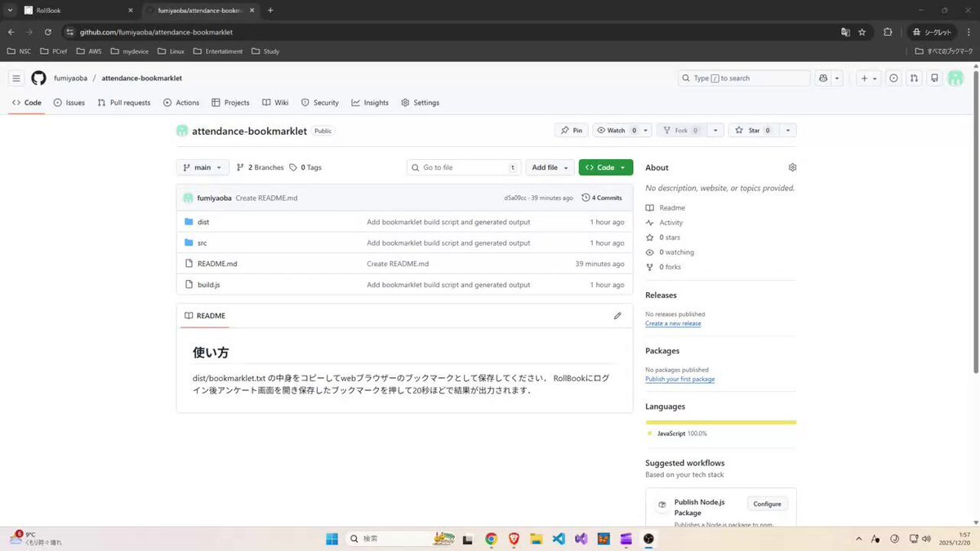Image resolution: width=980 pixels, height=551 pixels.
Task: Open GitHub home via Octocat logo
Action: coord(38,78)
